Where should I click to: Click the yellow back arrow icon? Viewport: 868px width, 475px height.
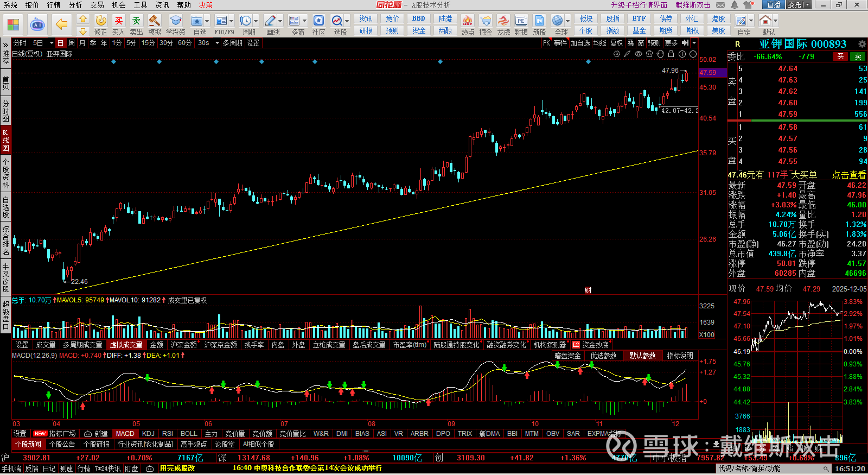tap(62, 24)
